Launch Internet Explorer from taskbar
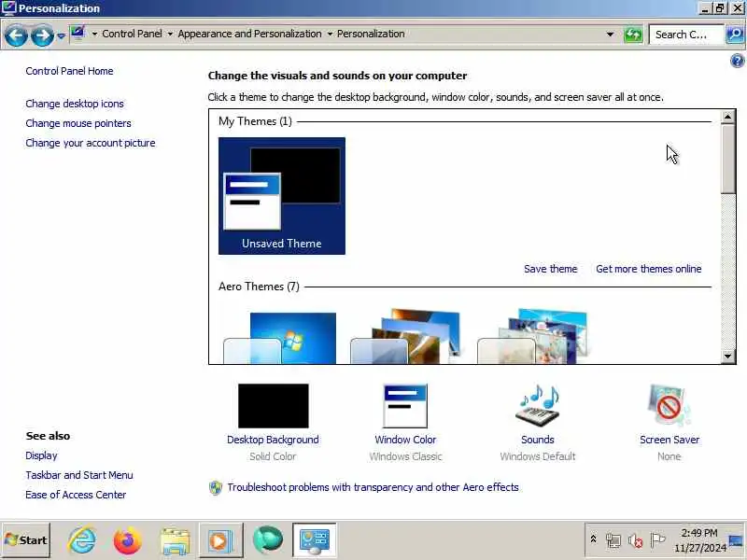Viewport: 747px width, 560px height. click(82, 540)
